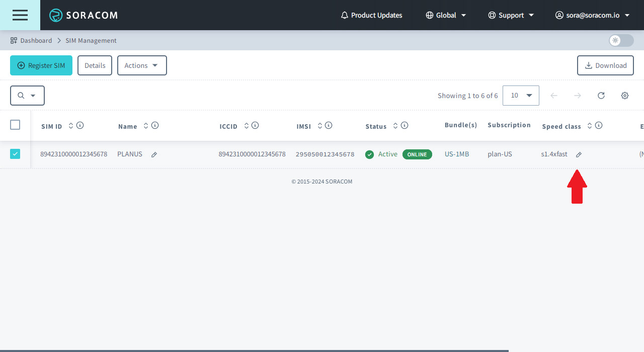The height and width of the screenshot is (352, 644).
Task: Refresh the SIM list
Action: click(601, 96)
